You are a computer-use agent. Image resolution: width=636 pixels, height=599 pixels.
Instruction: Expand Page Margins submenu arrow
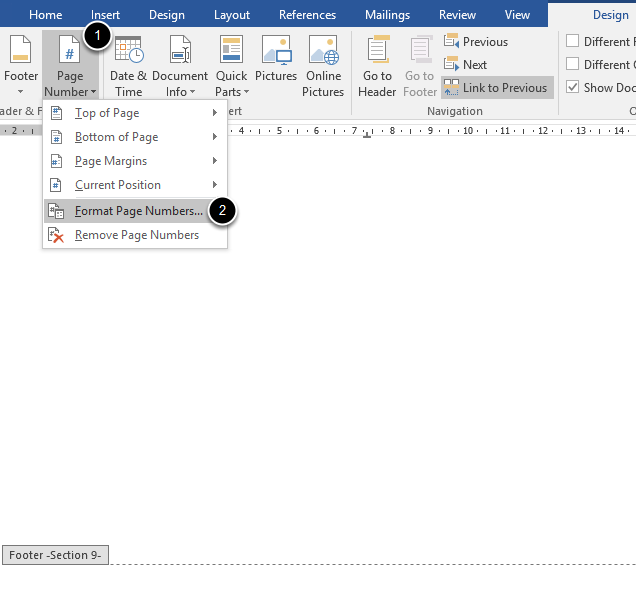(x=215, y=161)
